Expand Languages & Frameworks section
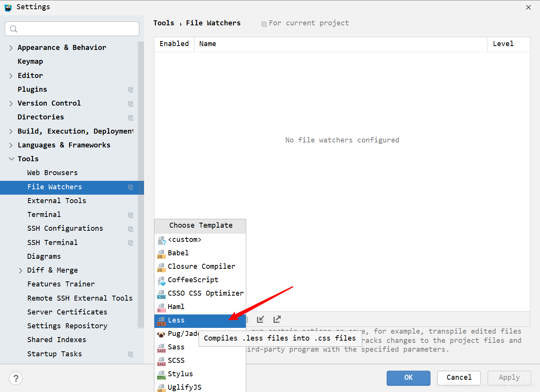Viewport: 540px width, 392px height. pyautogui.click(x=11, y=145)
